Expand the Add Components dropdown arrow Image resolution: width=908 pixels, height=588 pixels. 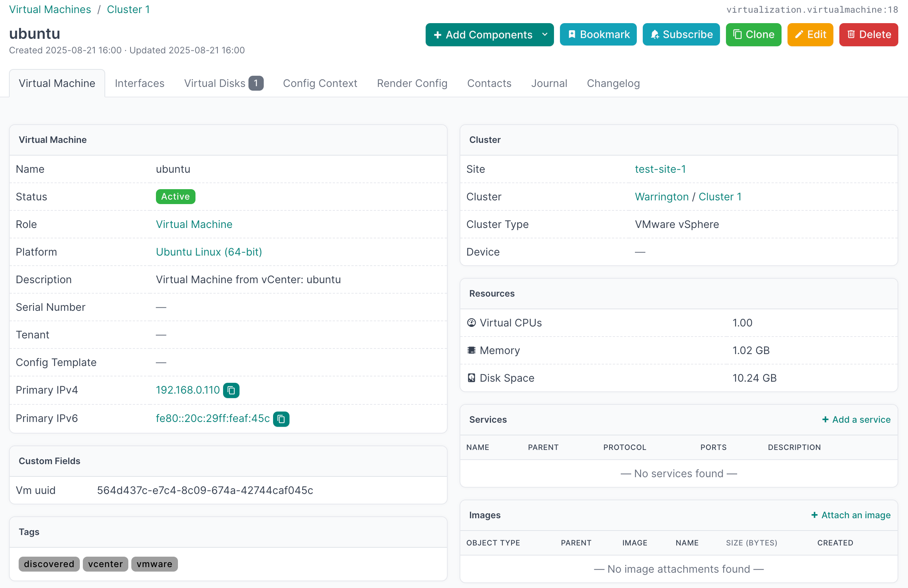[545, 34]
